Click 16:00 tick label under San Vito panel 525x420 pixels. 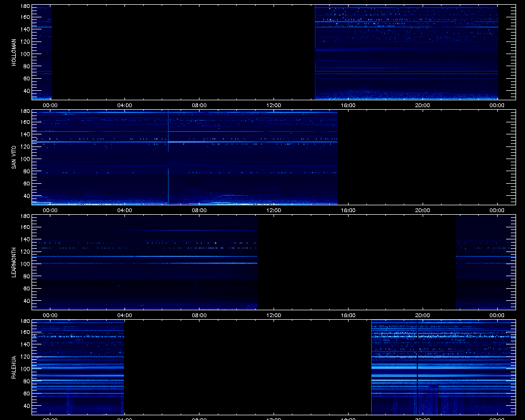click(348, 211)
